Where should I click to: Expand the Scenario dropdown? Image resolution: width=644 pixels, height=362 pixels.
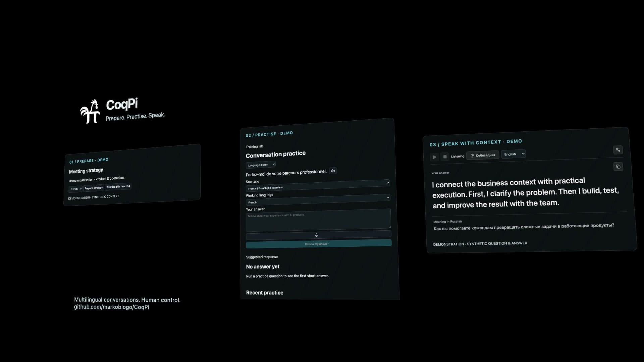318,185
